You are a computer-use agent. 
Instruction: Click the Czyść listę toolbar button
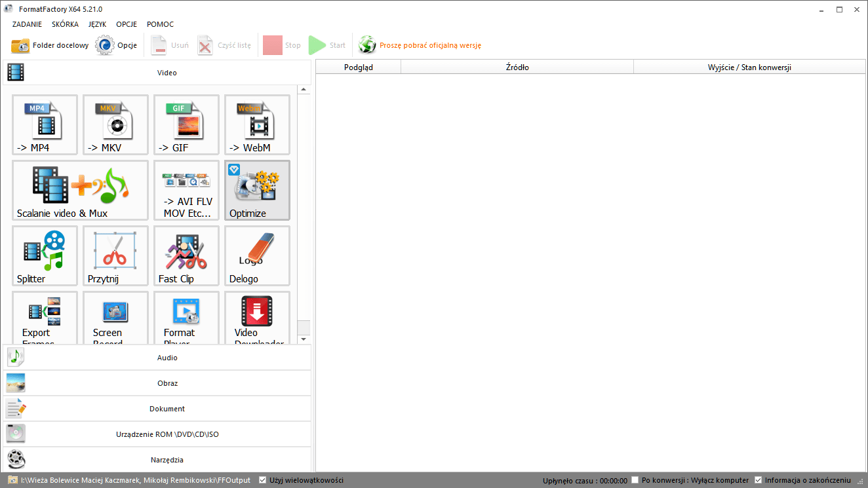(x=224, y=45)
